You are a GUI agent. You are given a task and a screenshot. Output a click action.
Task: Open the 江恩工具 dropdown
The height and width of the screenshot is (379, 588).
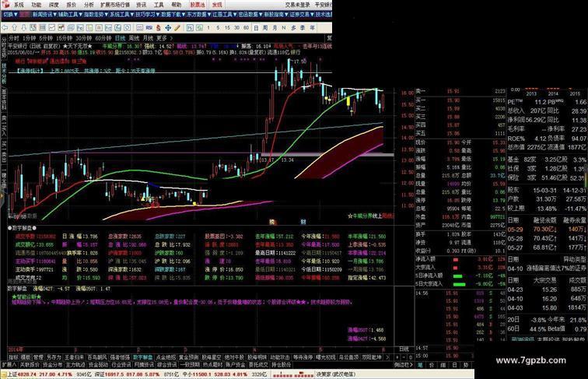coord(225,15)
